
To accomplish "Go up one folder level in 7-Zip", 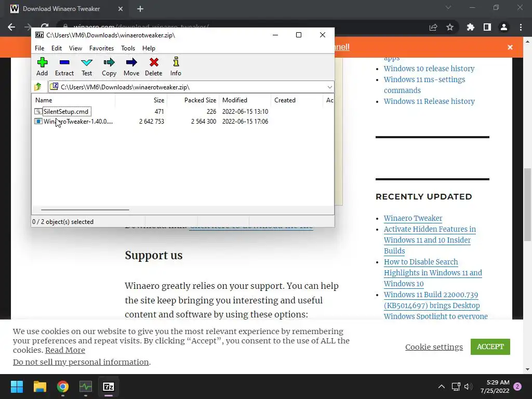I will click(38, 87).
